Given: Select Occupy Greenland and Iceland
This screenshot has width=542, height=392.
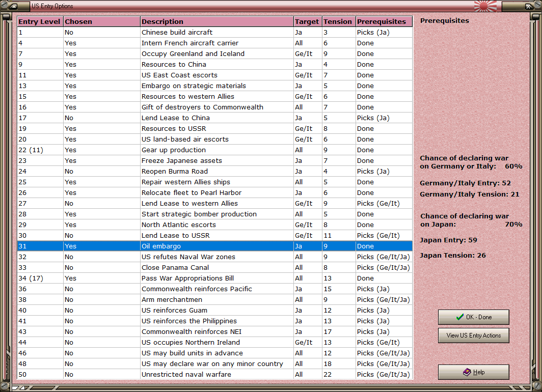Looking at the screenshot, I should click(x=214, y=53).
